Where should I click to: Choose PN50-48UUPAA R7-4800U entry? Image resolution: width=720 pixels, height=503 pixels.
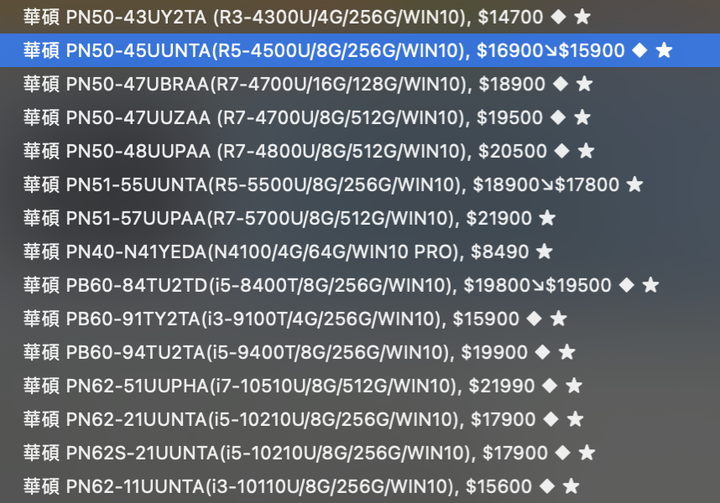coord(360,151)
